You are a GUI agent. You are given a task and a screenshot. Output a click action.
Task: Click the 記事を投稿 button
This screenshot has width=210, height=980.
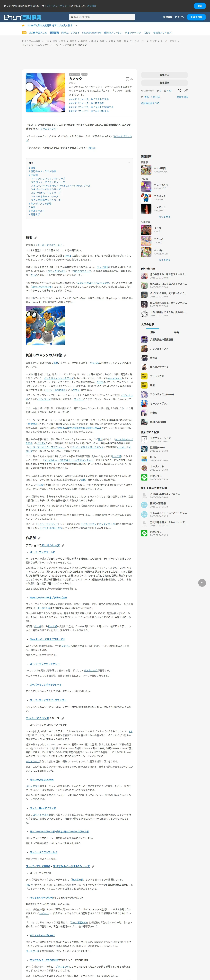point(197,17)
